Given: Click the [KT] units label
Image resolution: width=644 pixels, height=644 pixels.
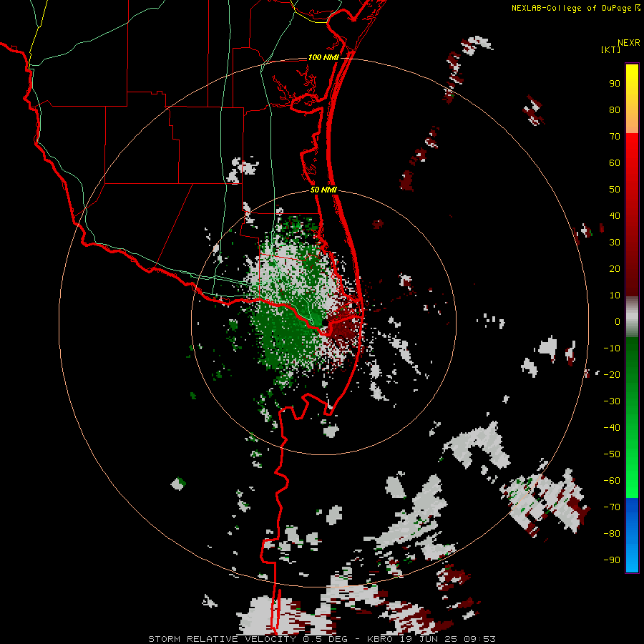Looking at the screenshot, I should point(611,49).
